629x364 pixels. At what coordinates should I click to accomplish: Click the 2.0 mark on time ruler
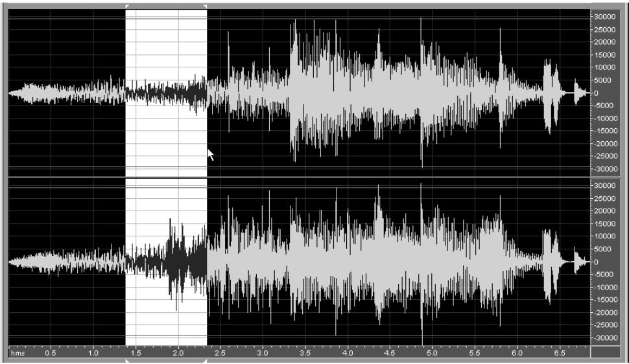[x=178, y=353]
